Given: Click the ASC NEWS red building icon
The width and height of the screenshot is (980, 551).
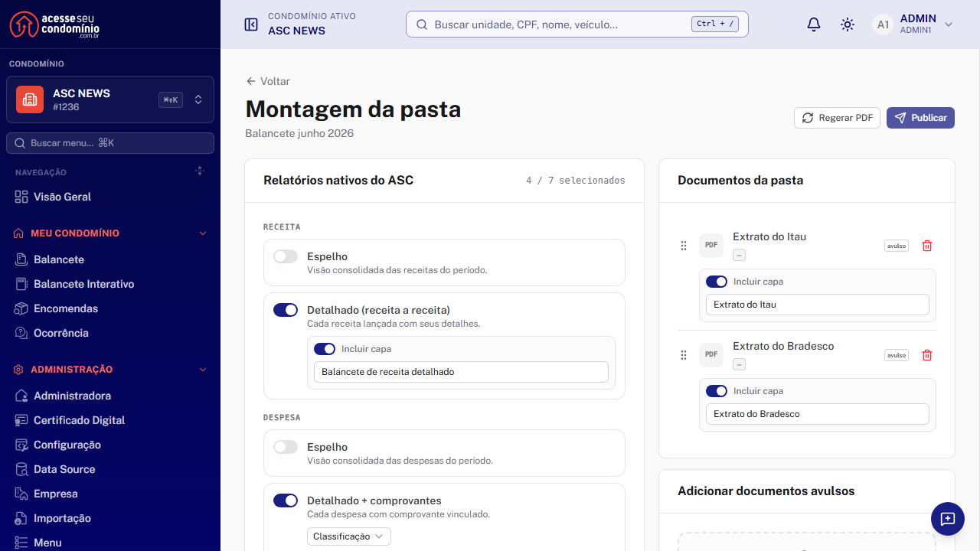Looking at the screenshot, I should point(30,99).
